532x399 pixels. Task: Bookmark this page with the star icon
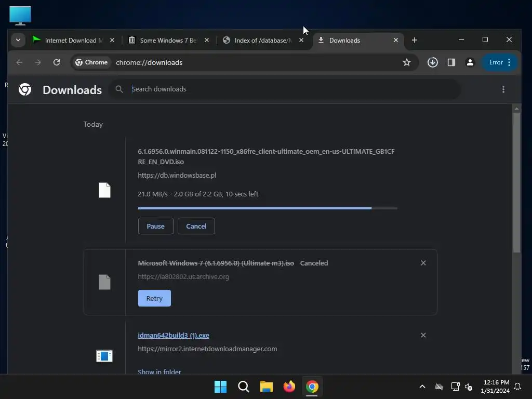click(407, 62)
